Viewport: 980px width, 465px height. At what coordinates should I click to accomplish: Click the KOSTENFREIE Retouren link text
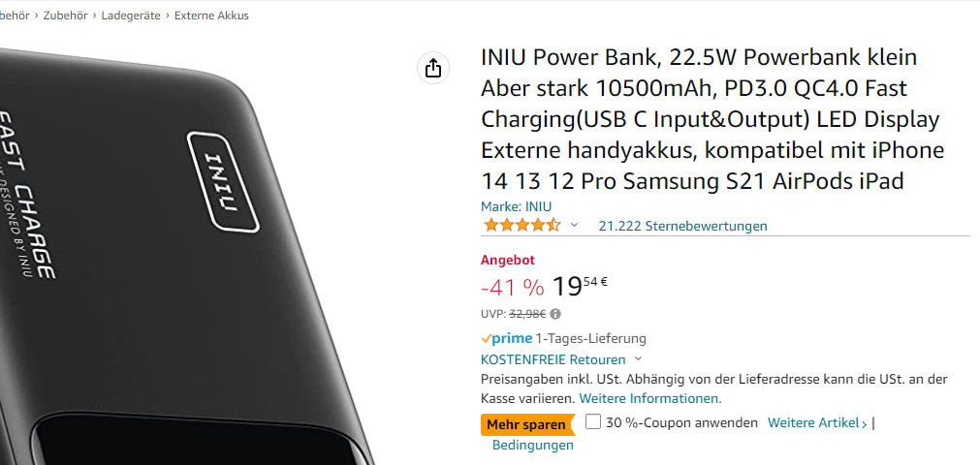pos(553,359)
